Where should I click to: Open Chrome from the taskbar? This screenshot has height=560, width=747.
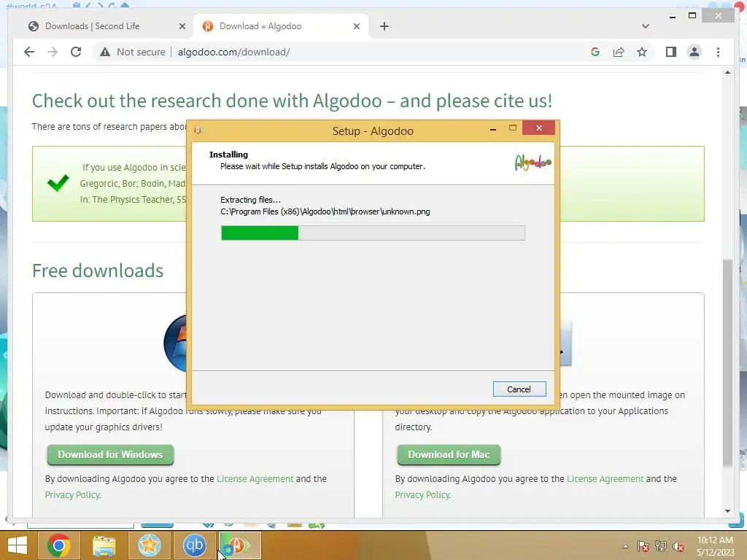pyautogui.click(x=59, y=545)
